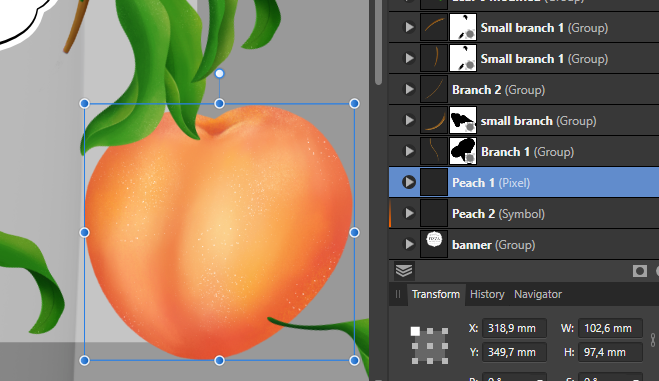Select the bottom-center anchor point in Transform
The image size is (659, 381).
[x=430, y=361]
